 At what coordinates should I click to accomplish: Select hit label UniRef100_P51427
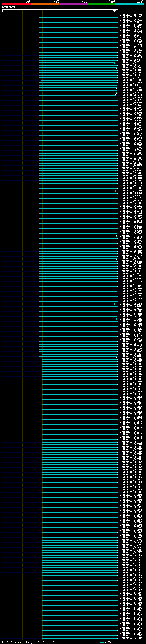[x=131, y=47]
